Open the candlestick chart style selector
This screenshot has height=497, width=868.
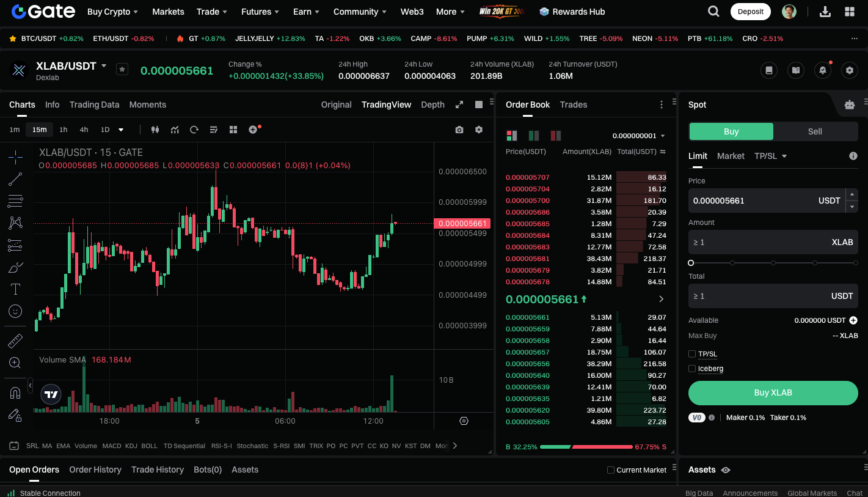pos(155,130)
